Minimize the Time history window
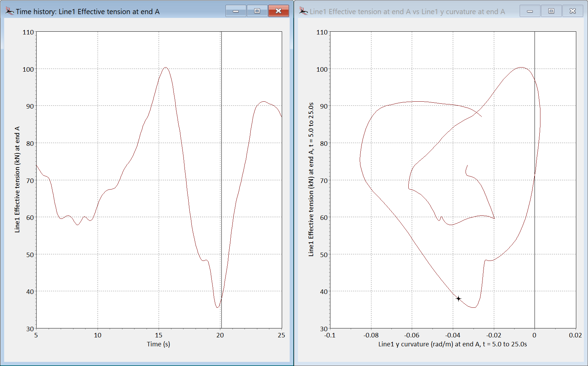 point(236,11)
